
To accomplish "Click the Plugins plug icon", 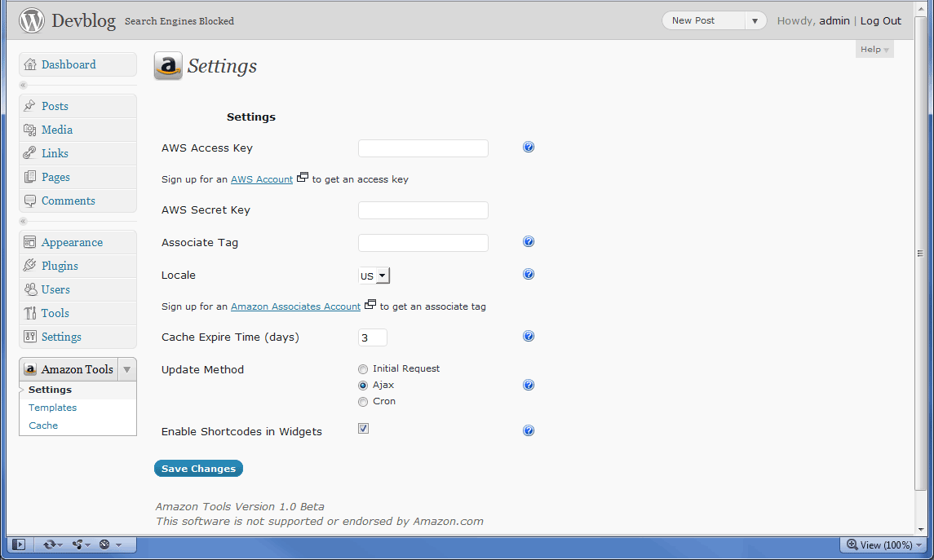I will tap(30, 266).
